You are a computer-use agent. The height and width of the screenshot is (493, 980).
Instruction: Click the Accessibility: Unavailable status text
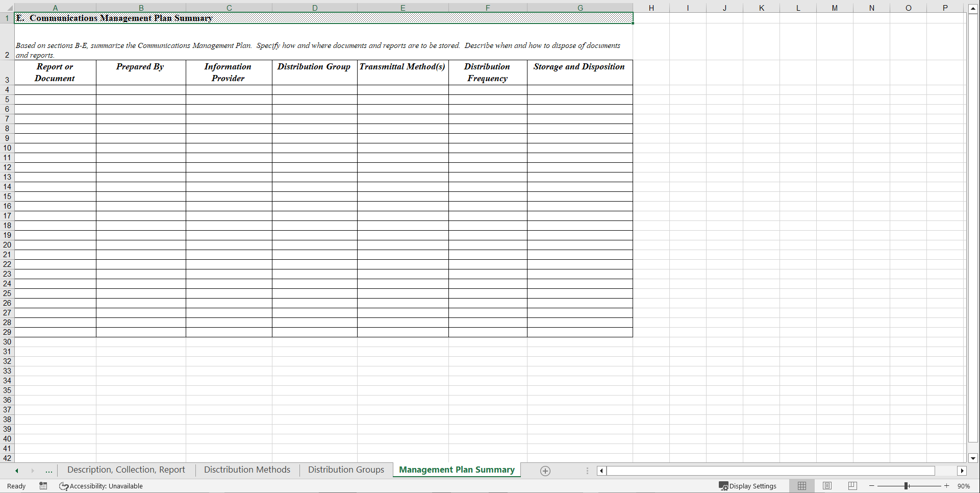106,486
